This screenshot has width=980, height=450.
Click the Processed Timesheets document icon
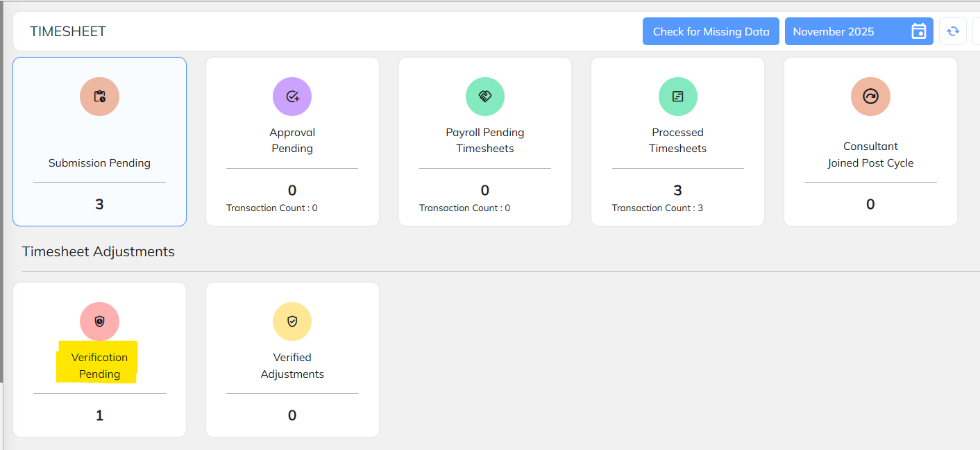click(x=678, y=97)
